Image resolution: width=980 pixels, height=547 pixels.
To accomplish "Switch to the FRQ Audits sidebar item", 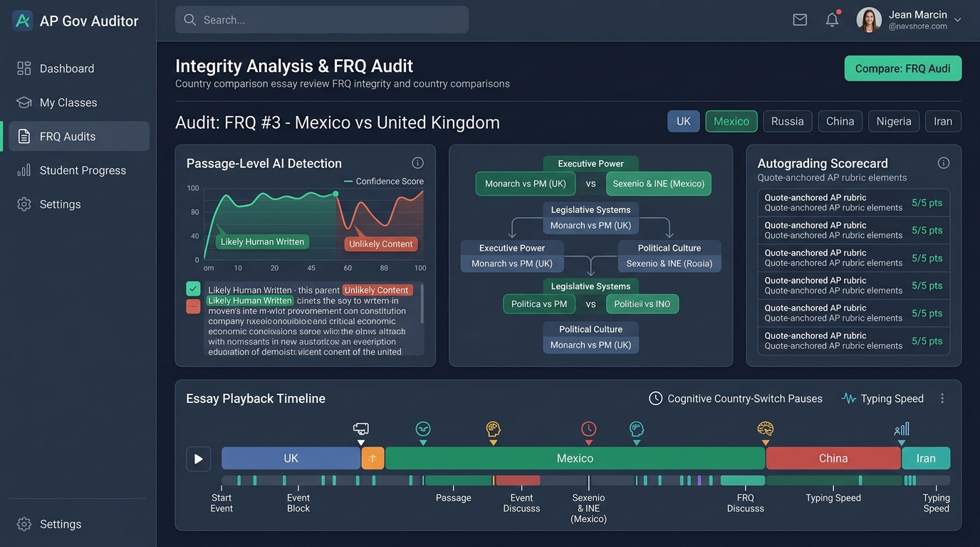I will [x=79, y=136].
